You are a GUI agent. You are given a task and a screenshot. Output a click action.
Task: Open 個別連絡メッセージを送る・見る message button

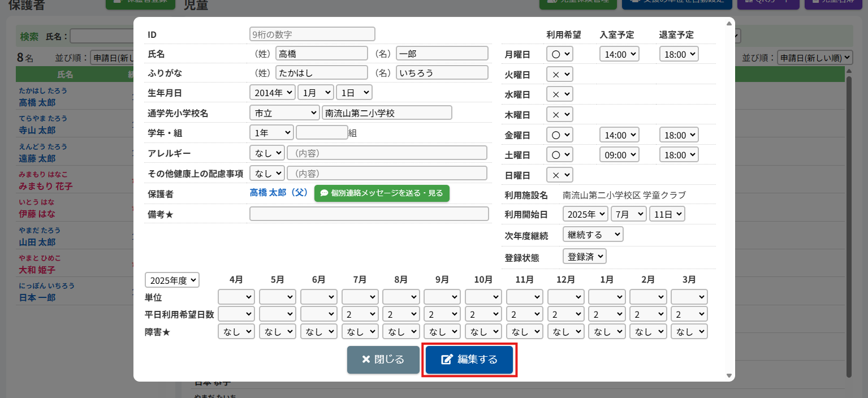coord(382,193)
